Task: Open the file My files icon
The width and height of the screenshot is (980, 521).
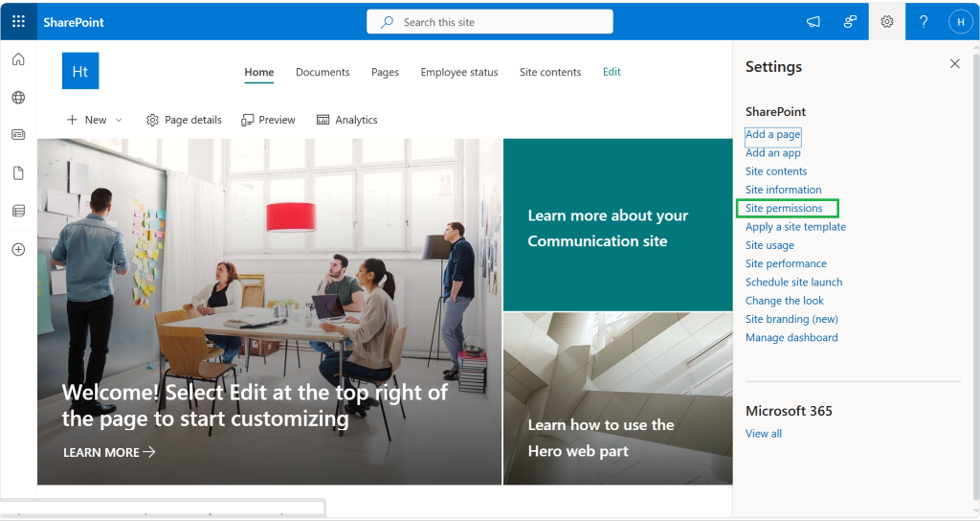Action: pyautogui.click(x=19, y=173)
